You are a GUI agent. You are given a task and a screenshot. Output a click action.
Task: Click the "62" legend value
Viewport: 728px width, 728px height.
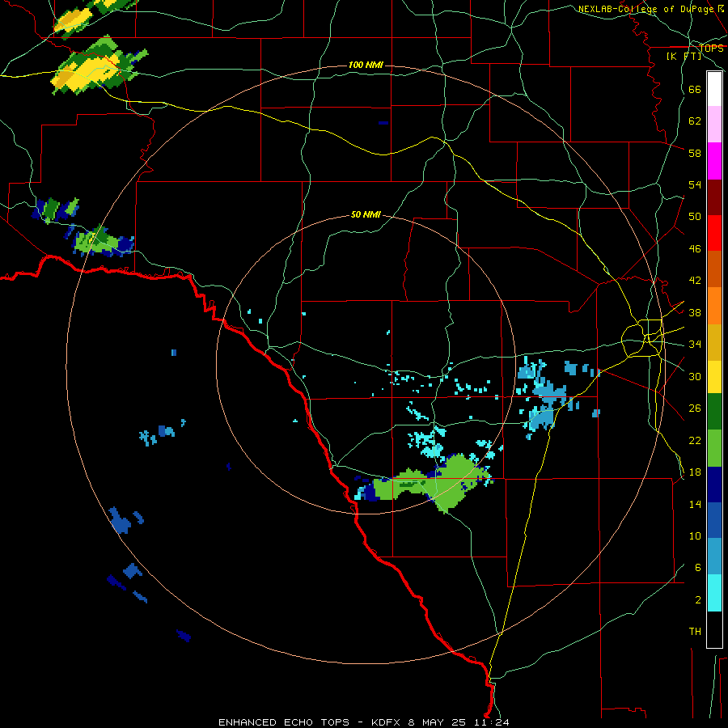695,121
